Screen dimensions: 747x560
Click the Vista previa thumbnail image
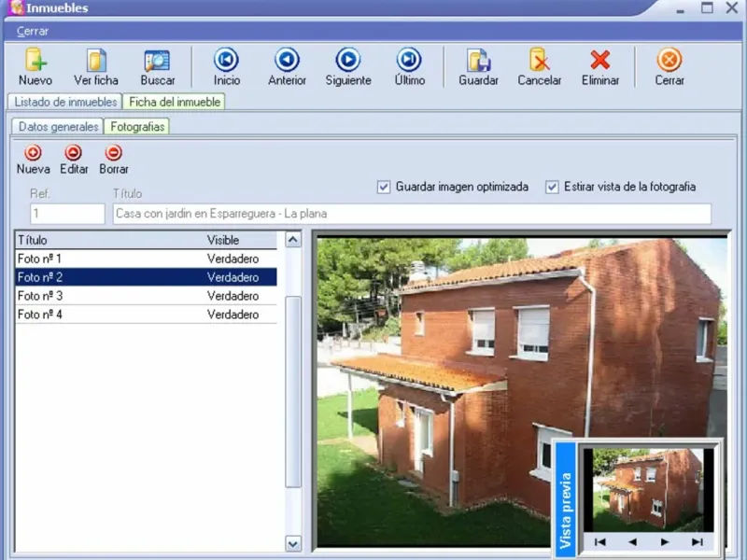[648, 489]
